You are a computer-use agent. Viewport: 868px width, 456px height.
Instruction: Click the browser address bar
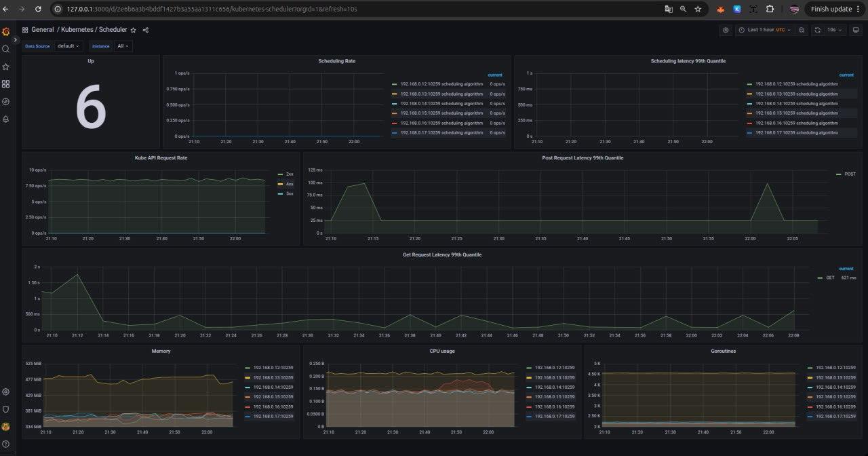[x=271, y=9]
